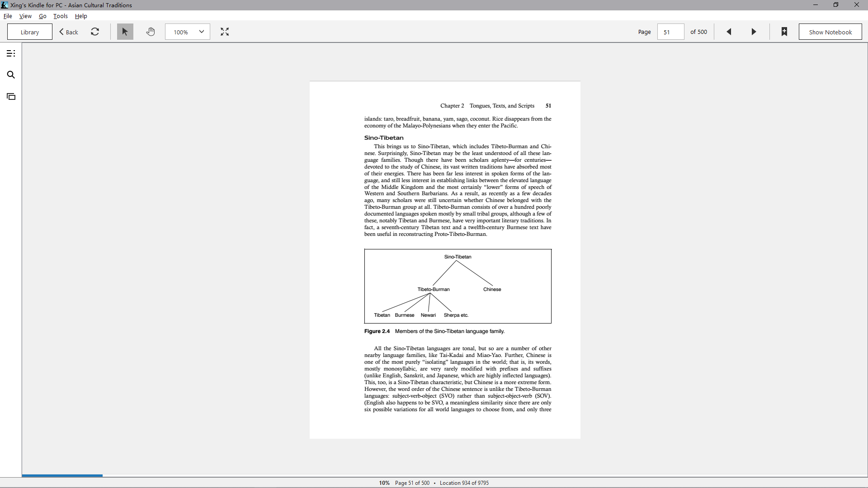868x488 pixels.
Task: Select the arrow cursor selection tool
Action: (x=125, y=32)
